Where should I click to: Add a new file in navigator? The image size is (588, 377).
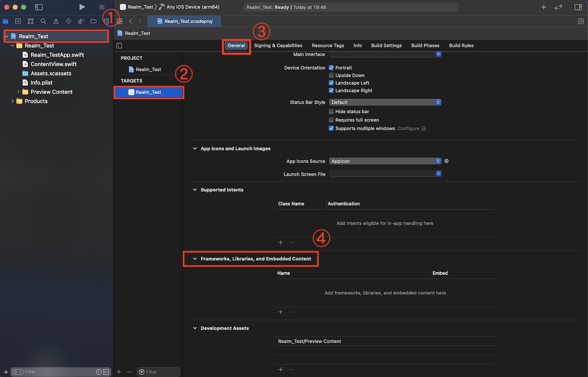(6, 372)
